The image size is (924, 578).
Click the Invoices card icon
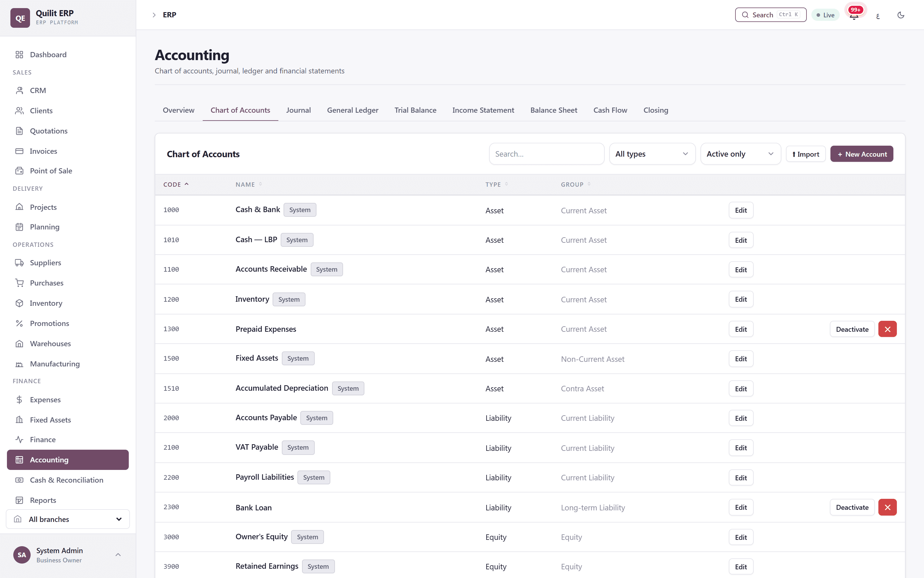tap(19, 151)
